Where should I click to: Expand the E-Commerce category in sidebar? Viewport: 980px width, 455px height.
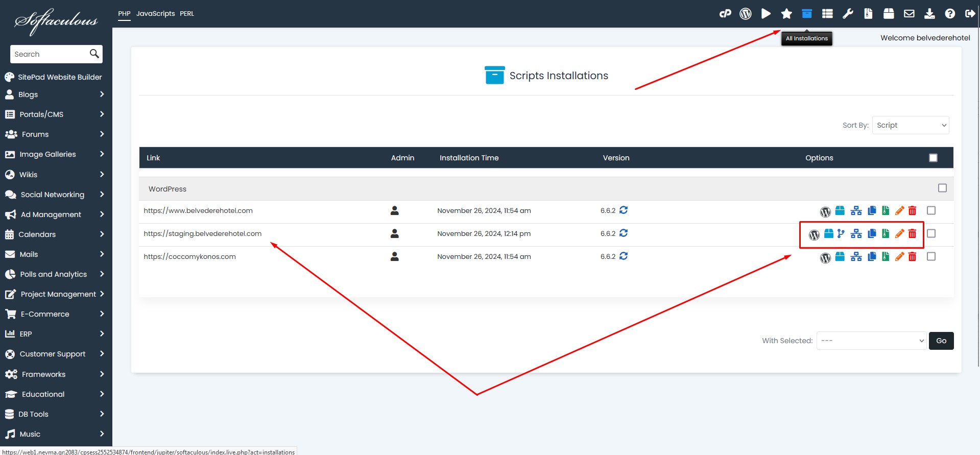click(55, 314)
